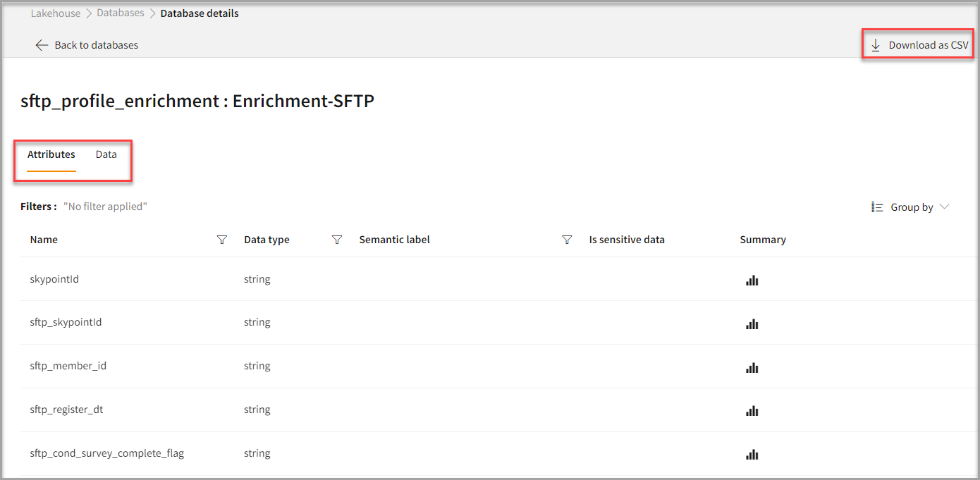Open Lakehouse breadcrumb link

56,13
